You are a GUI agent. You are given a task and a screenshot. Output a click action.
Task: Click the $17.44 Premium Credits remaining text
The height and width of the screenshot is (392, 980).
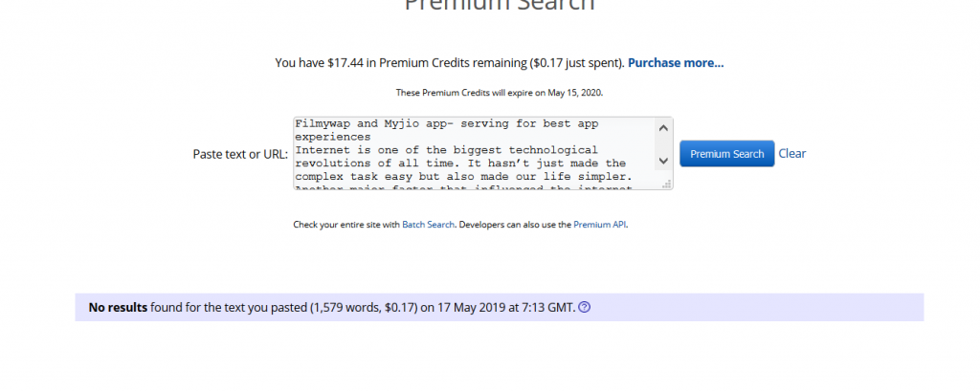[450, 63]
